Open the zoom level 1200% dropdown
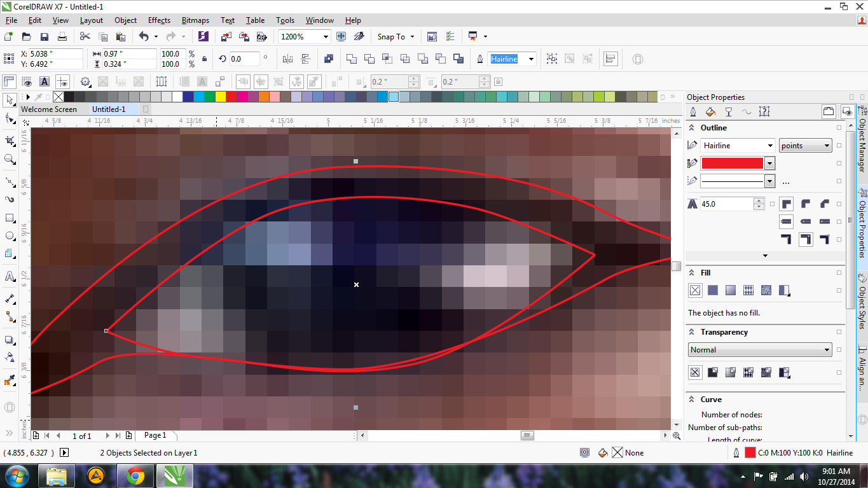Viewport: 868px width, 488px height. 324,36
